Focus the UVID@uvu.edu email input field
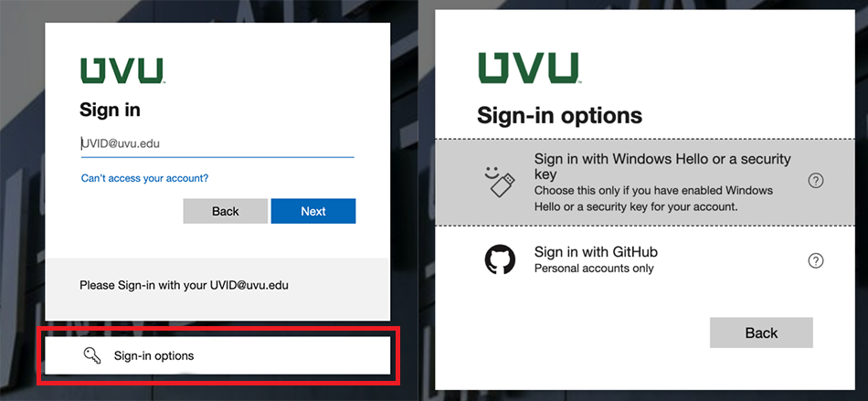The height and width of the screenshot is (401, 868). tap(217, 143)
